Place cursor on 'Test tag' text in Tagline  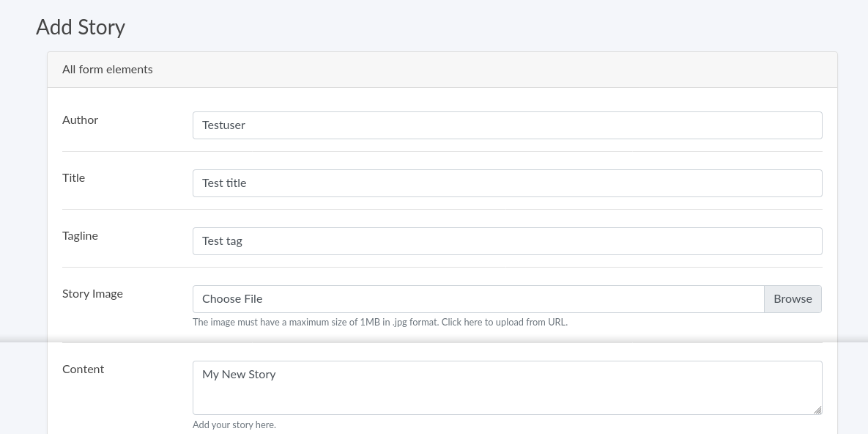coord(222,241)
